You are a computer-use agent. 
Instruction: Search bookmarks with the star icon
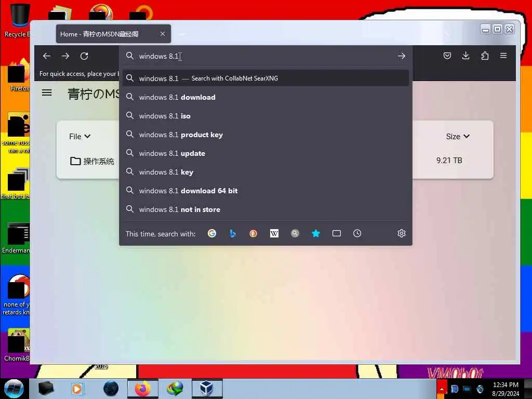click(315, 233)
